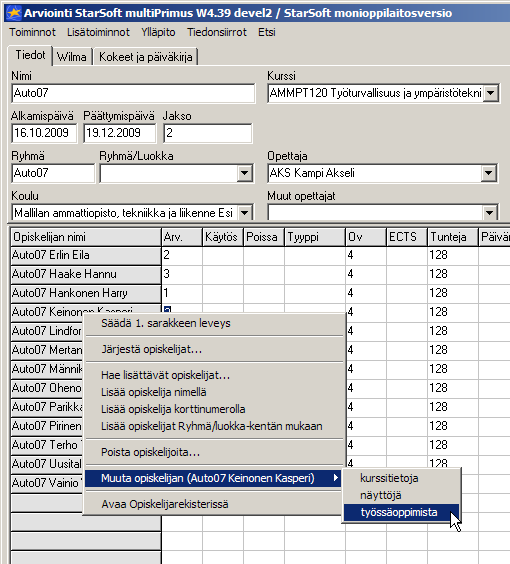
Task: Click Ov cell 4 for Haake Hannu
Action: click(366, 274)
